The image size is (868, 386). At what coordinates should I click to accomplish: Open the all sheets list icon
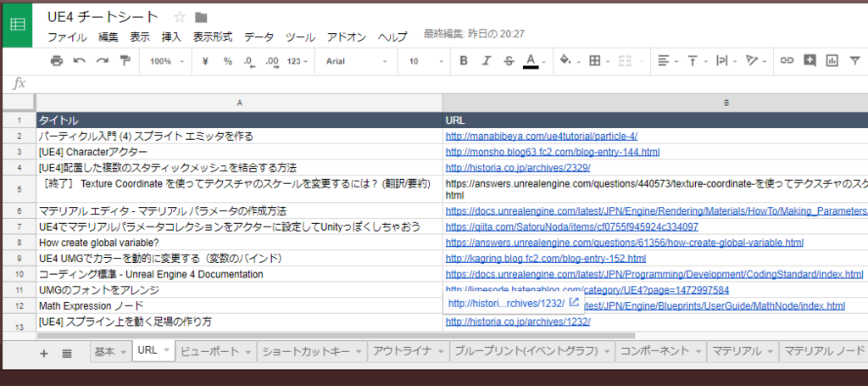click(67, 354)
